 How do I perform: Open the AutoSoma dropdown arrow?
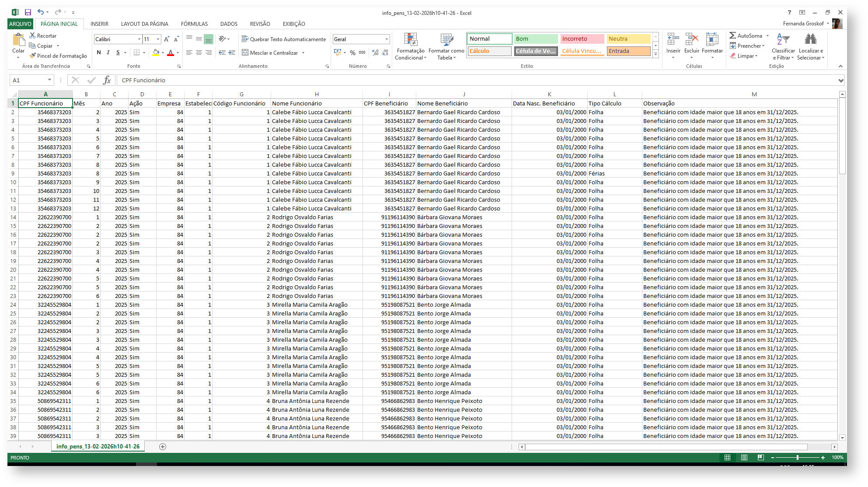point(767,36)
